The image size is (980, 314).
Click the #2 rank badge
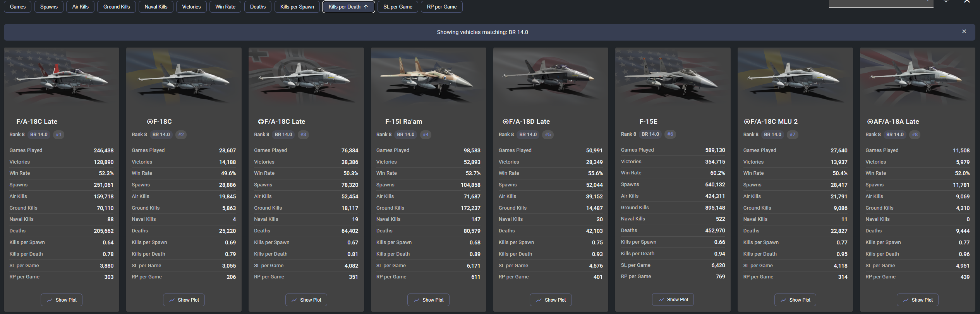181,135
